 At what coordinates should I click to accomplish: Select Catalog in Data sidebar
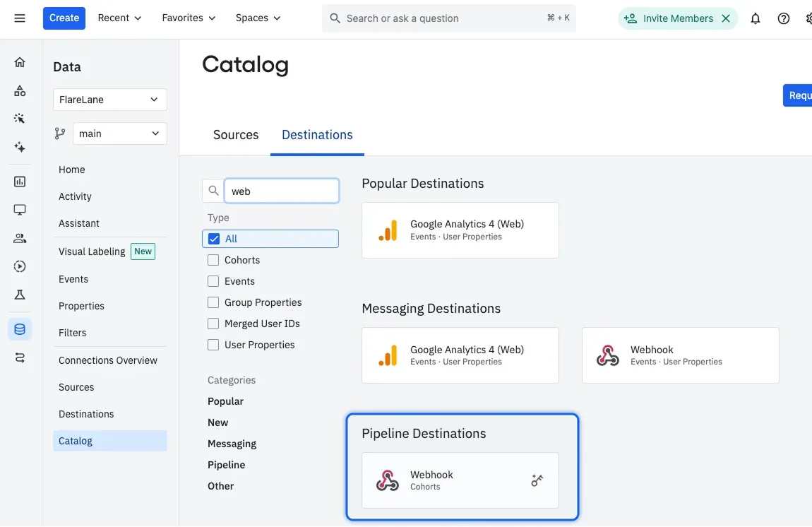pos(109,441)
